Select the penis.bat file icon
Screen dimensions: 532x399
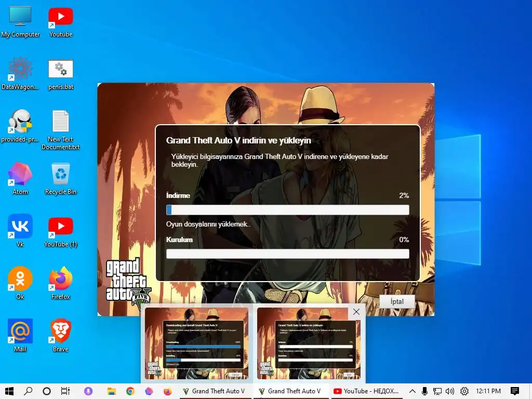coord(60,74)
